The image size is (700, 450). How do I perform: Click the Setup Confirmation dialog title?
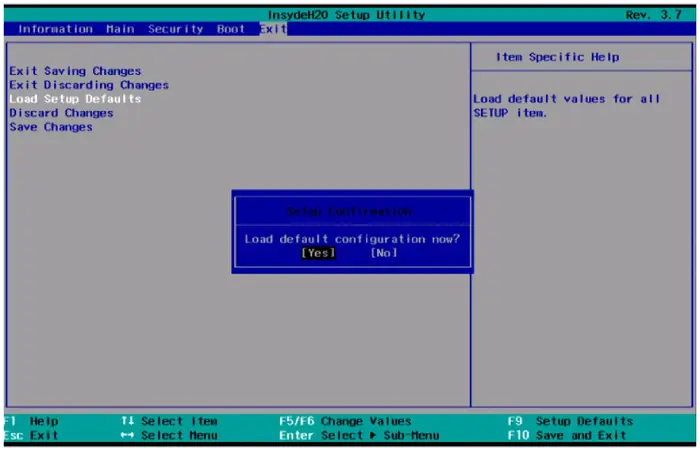(x=349, y=211)
